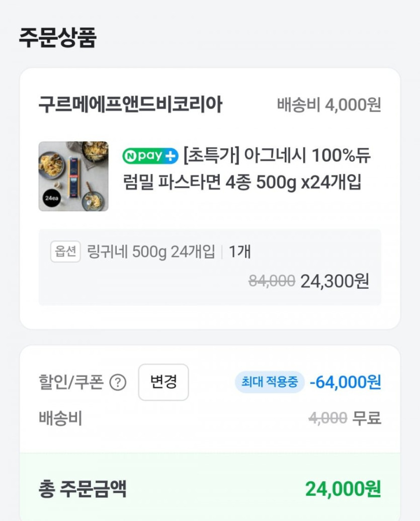
Task: Tap the 배송비 4,000원 label by seller
Action: pos(329,105)
